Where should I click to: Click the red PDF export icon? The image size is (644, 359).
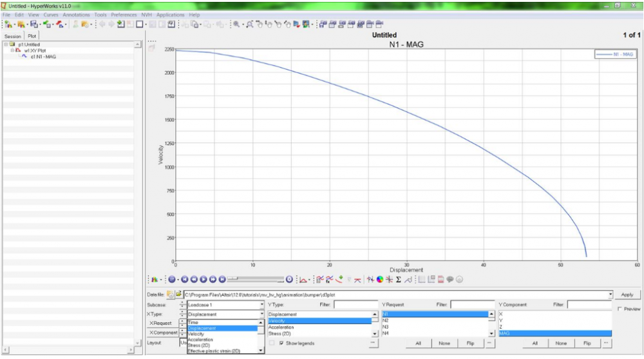click(x=440, y=280)
